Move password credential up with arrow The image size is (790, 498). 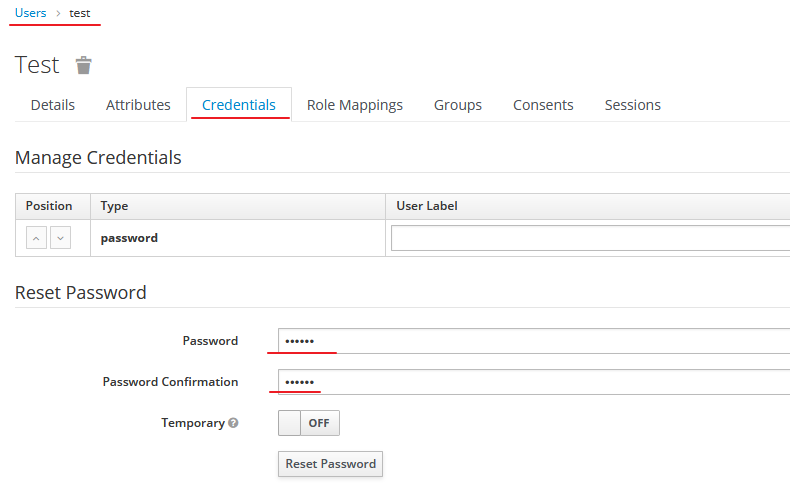click(36, 238)
